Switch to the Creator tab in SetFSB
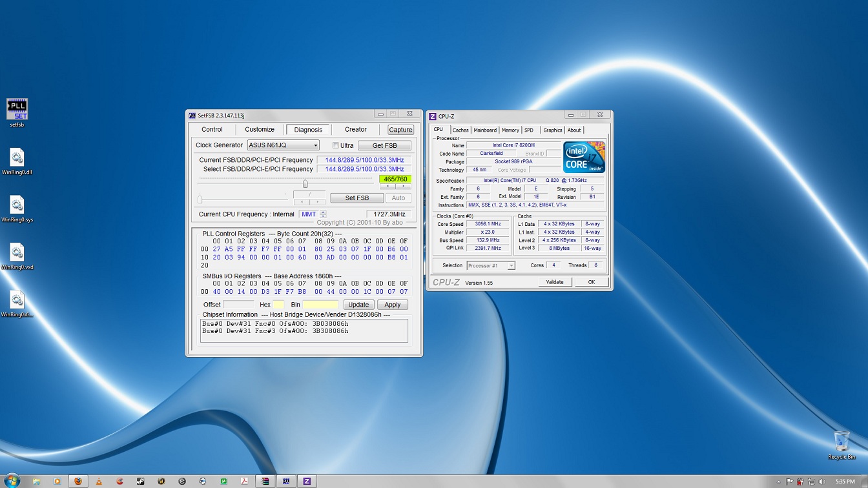The height and width of the screenshot is (488, 868). [x=355, y=130]
